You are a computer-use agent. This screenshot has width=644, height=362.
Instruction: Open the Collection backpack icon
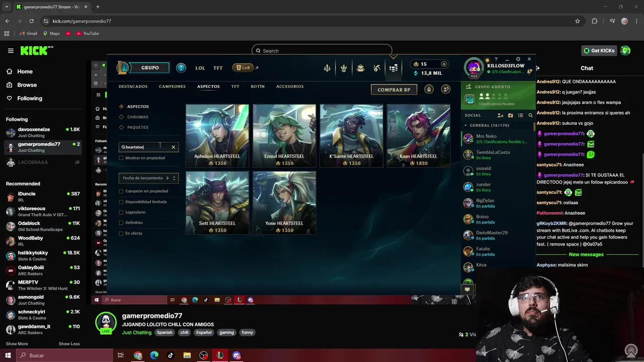click(x=360, y=68)
